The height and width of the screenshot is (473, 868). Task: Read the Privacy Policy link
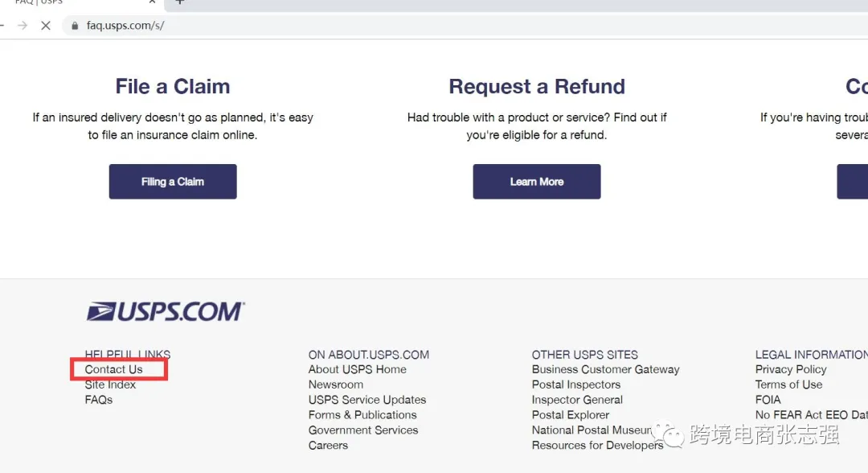pos(791,369)
